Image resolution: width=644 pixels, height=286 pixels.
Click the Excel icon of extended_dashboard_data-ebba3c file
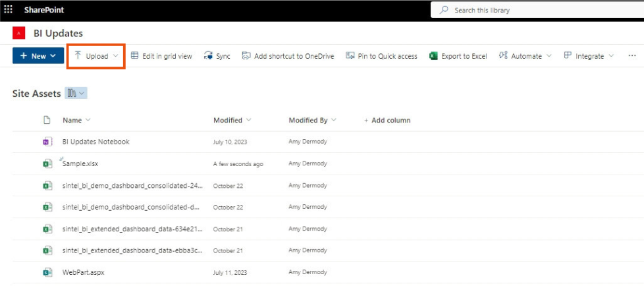click(47, 250)
